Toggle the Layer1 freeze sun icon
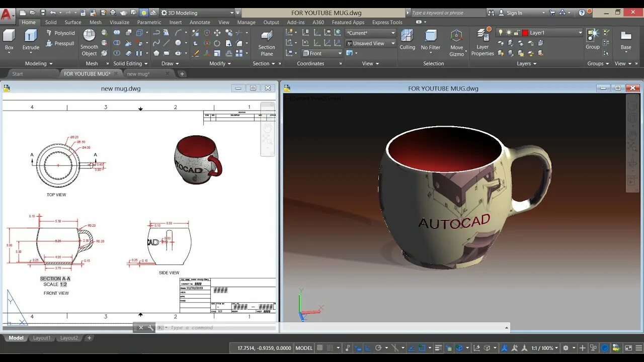 509,33
